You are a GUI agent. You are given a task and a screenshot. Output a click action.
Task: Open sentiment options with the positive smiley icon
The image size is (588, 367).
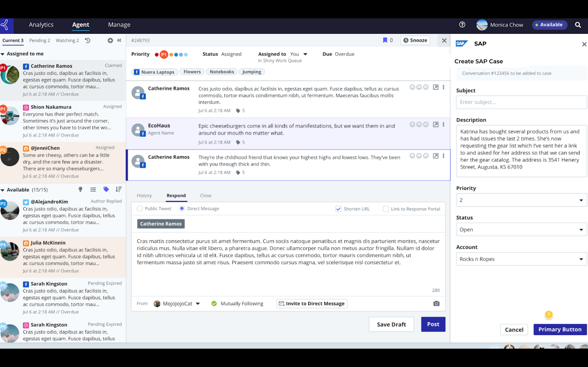click(x=419, y=87)
